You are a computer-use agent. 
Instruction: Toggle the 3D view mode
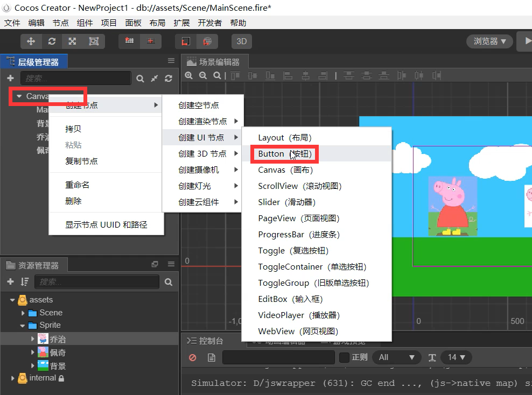[242, 41]
